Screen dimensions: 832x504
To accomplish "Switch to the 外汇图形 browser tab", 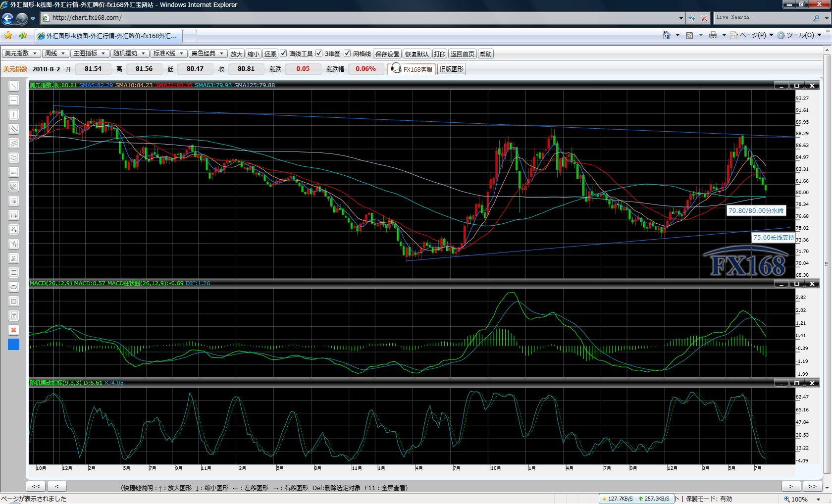I will click(109, 36).
